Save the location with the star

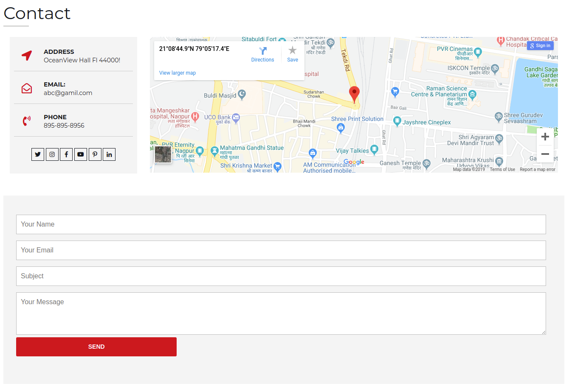[x=293, y=54]
